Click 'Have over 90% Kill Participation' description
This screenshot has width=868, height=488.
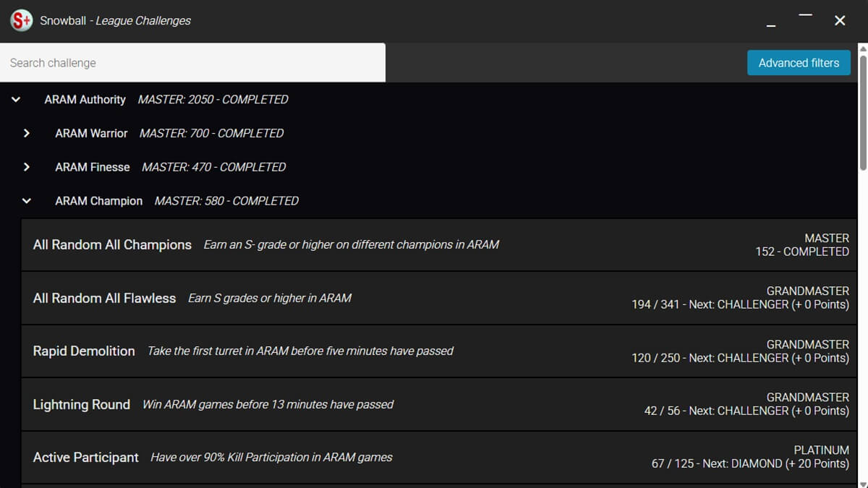tap(271, 457)
